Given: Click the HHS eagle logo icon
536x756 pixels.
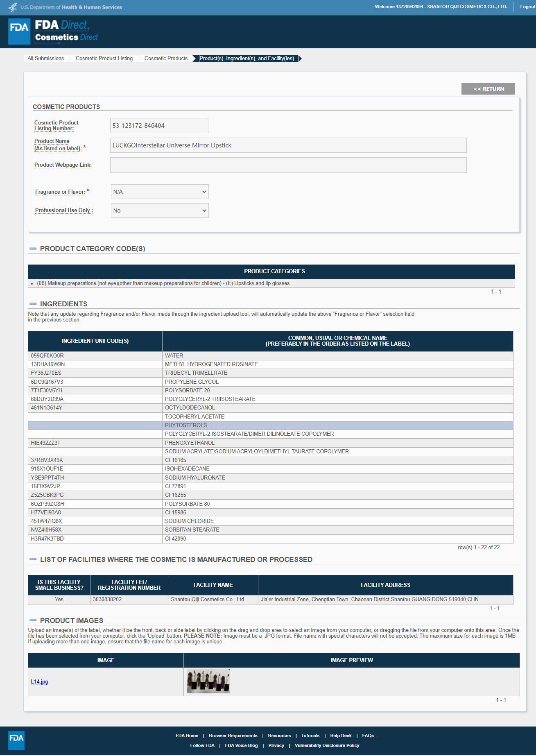Looking at the screenshot, I should point(13,7).
